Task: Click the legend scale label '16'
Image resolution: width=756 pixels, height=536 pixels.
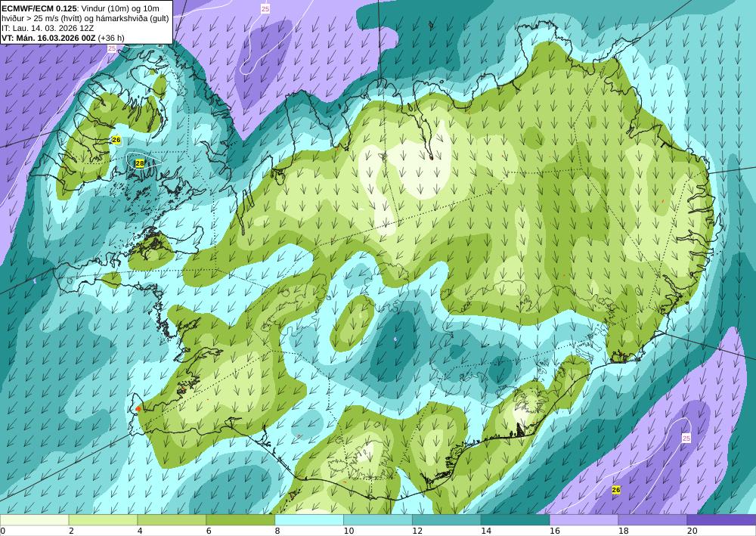Action: click(555, 531)
